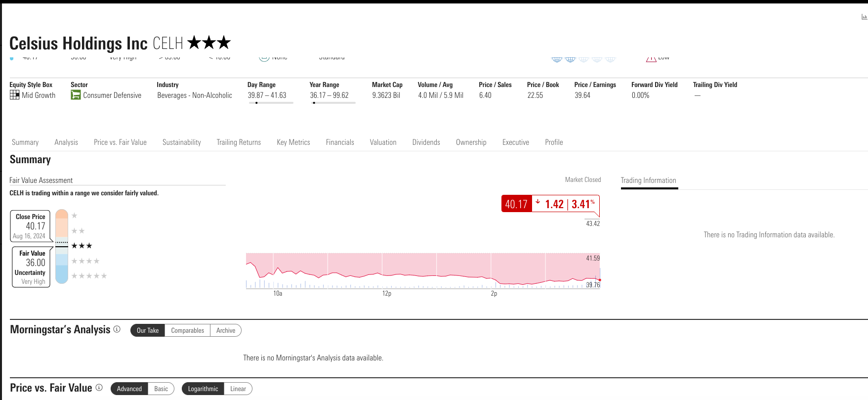Click the Celsius Holdings Inc title
The width and height of the screenshot is (868, 400).
[x=79, y=44]
